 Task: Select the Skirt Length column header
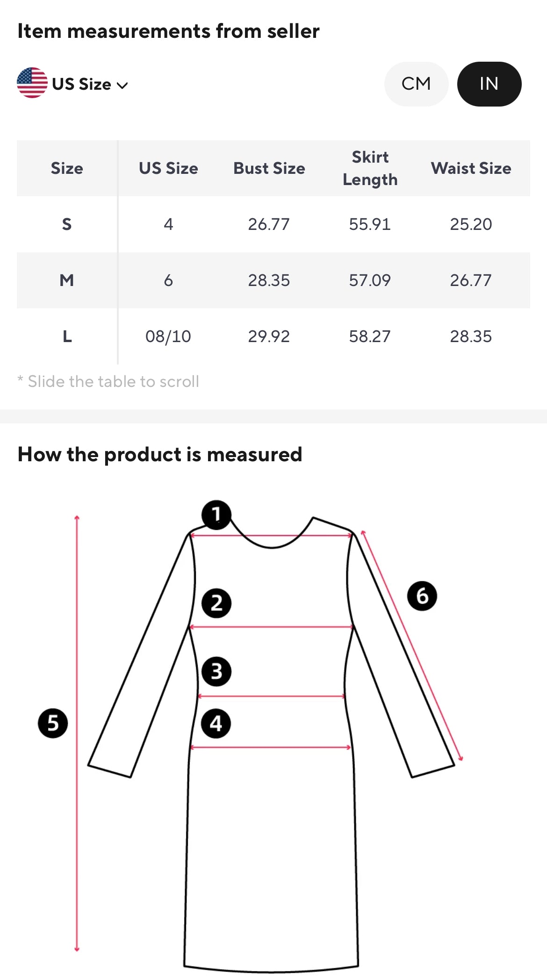point(370,168)
